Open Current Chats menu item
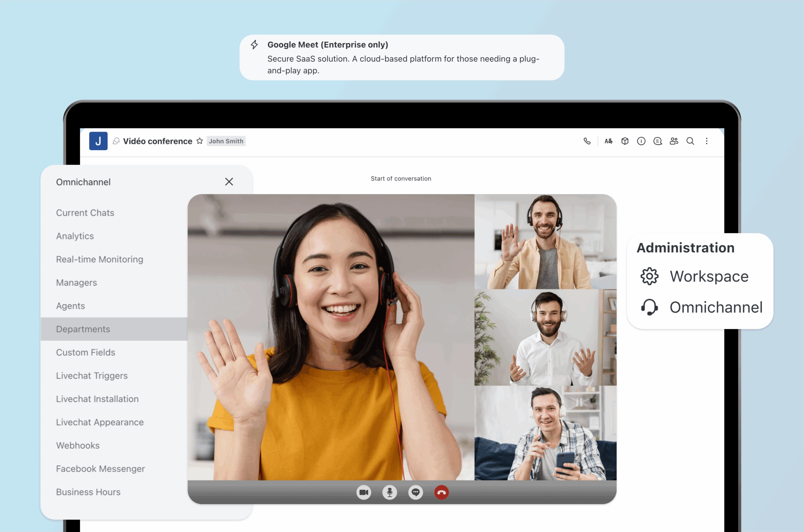 coord(85,213)
